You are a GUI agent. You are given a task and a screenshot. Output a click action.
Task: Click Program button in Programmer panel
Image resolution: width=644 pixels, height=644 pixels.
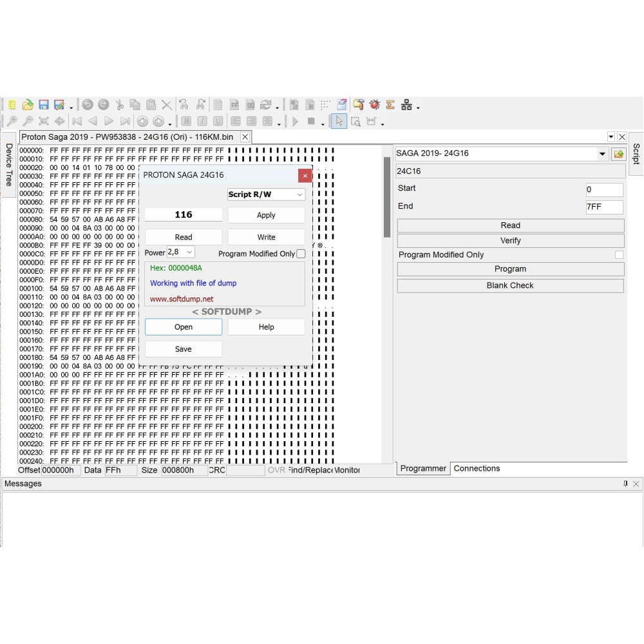coord(511,269)
